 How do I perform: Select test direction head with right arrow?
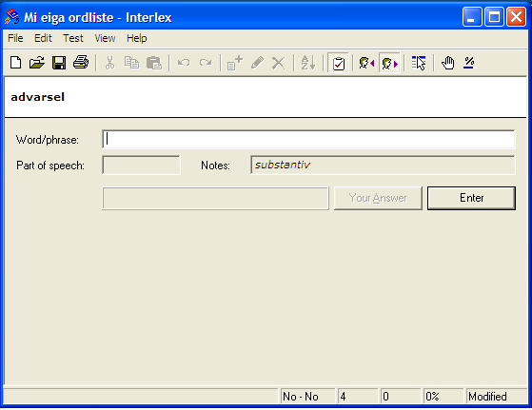(389, 63)
